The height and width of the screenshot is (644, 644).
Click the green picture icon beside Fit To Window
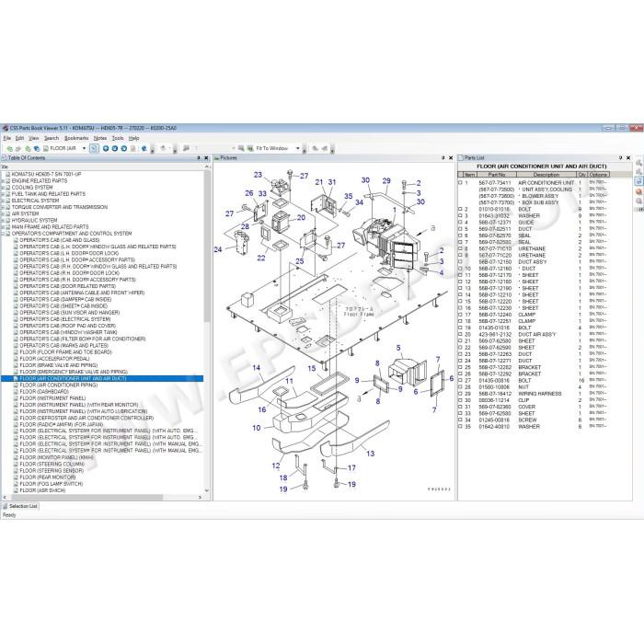coord(250,148)
